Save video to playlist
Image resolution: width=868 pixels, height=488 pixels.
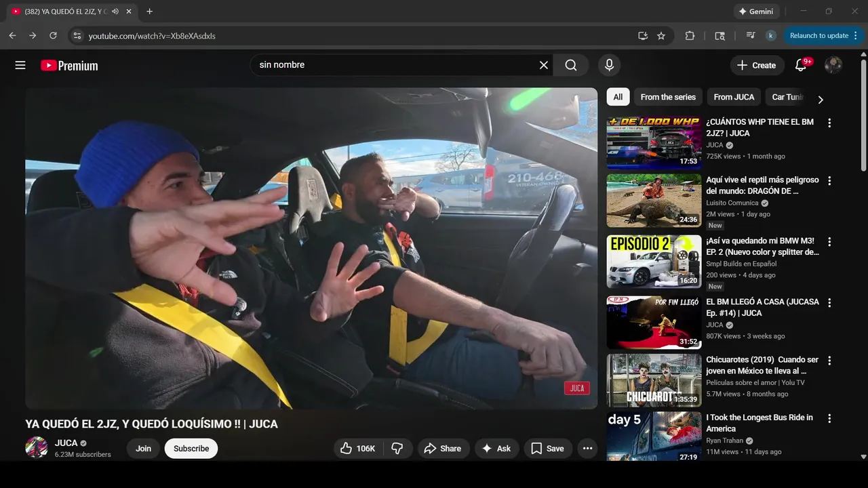(547, 448)
